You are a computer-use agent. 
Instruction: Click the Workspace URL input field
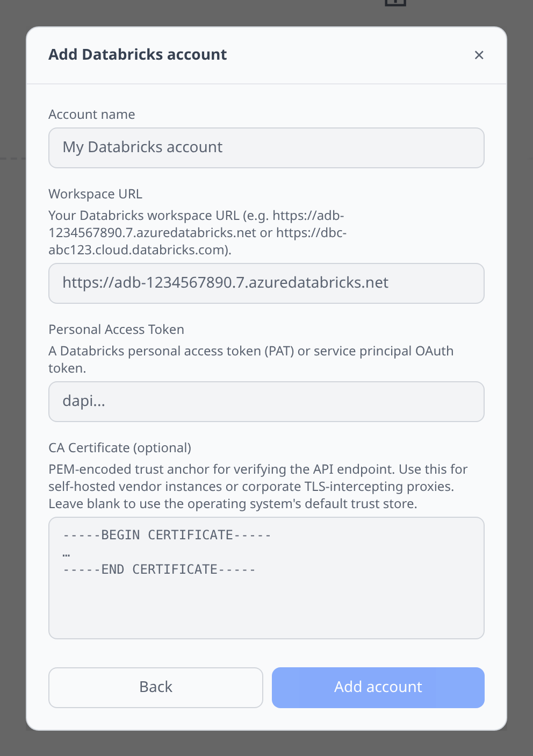pyautogui.click(x=266, y=283)
